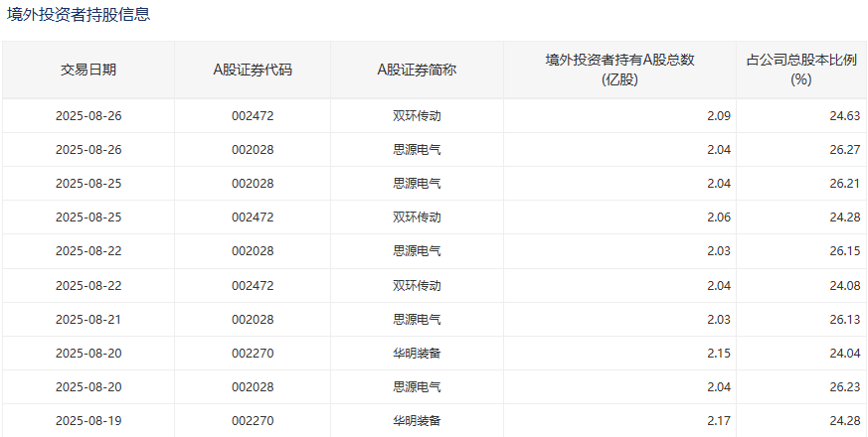Click the 境外投资者持有A股总数 column header
This screenshot has height=437, width=868.
click(619, 70)
